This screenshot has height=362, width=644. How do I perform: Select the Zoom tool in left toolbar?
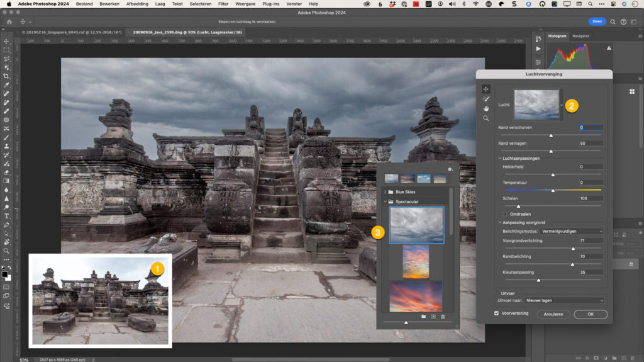coord(6,251)
